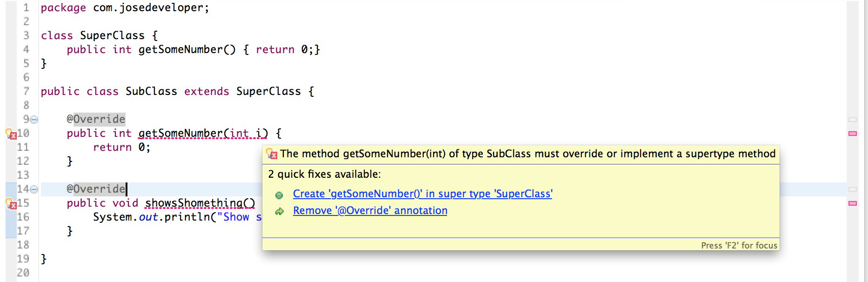Click the class SuperClass declaration on line 3
Image resolution: width=868 pixels, height=282 pixels.
click(99, 35)
